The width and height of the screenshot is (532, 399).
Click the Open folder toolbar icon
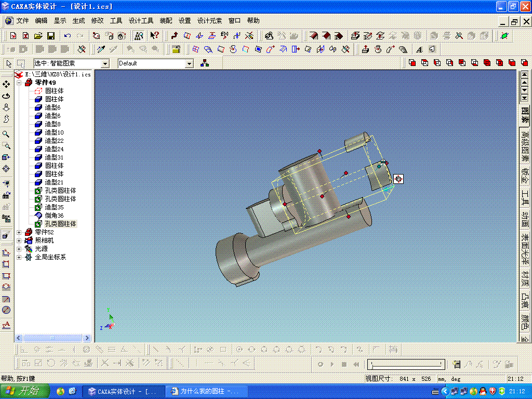click(38, 36)
